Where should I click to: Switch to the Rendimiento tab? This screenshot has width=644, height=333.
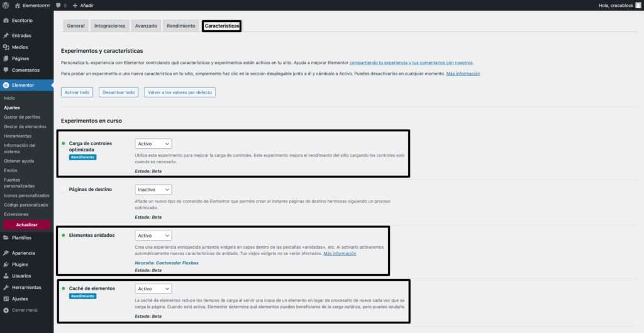pyautogui.click(x=180, y=26)
